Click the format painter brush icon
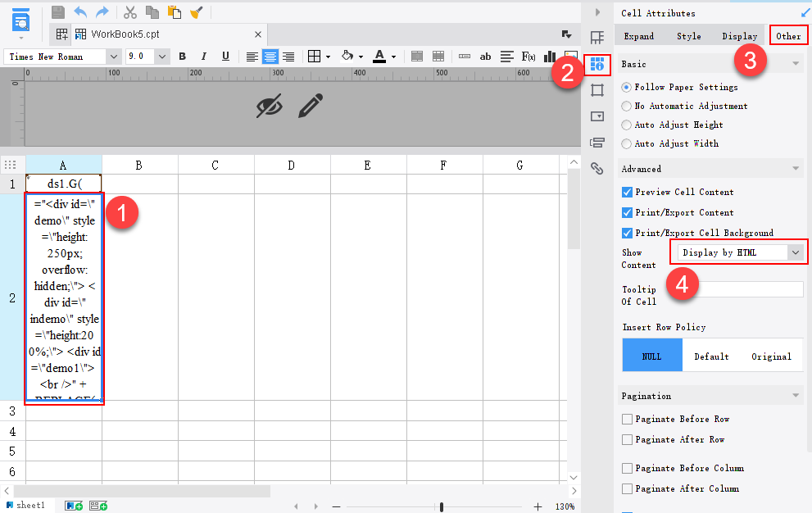Screen dimensions: 812x513 197,12
